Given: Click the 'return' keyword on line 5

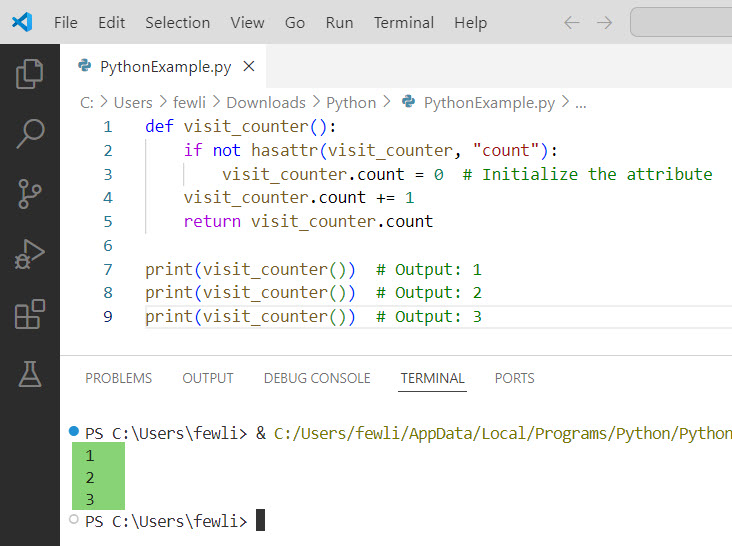Looking at the screenshot, I should pyautogui.click(x=212, y=221).
